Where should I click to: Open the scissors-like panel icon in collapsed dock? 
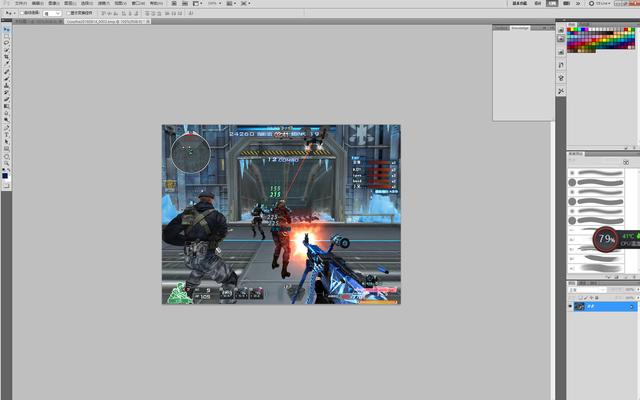click(x=561, y=91)
